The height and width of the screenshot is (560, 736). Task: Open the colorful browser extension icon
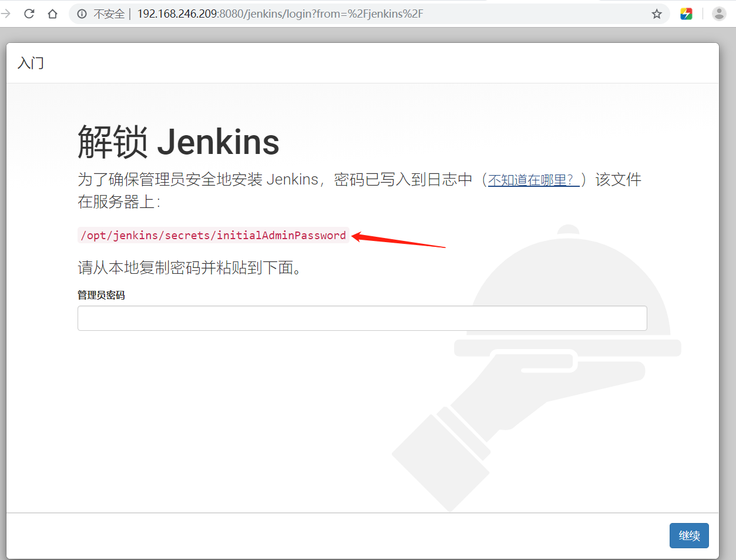(x=686, y=14)
